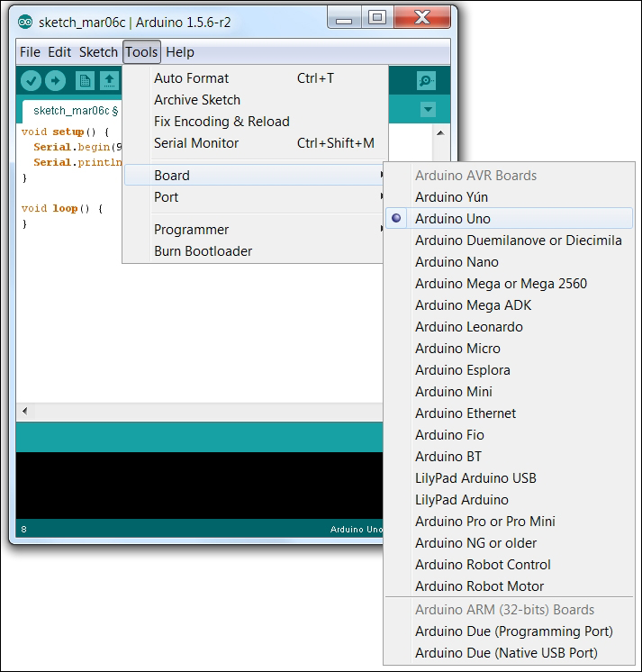The width and height of the screenshot is (642, 672).
Task: Click the Verify checkmark toolbar icon
Action: 31,80
